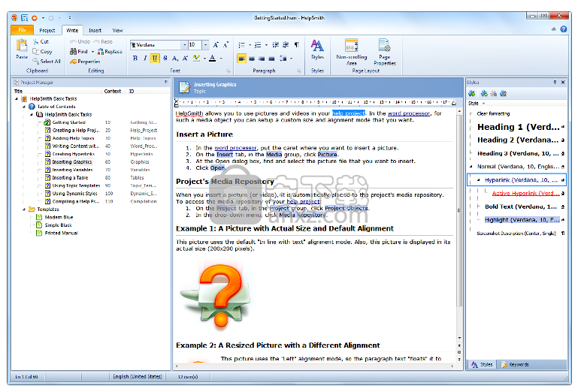
Task: Select the Styles tab at panel bottom
Action: [482, 365]
